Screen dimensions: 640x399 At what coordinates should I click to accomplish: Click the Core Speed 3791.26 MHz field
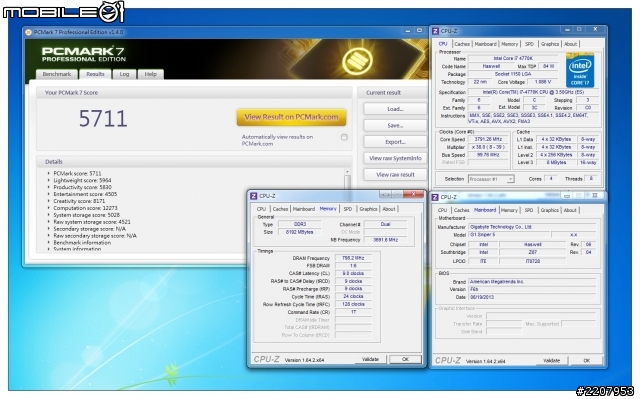click(x=488, y=139)
